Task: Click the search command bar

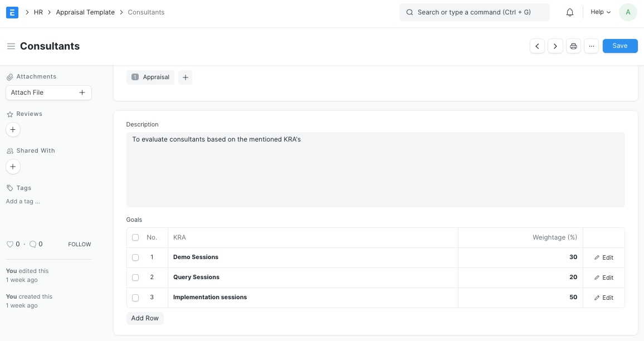Action: (474, 12)
